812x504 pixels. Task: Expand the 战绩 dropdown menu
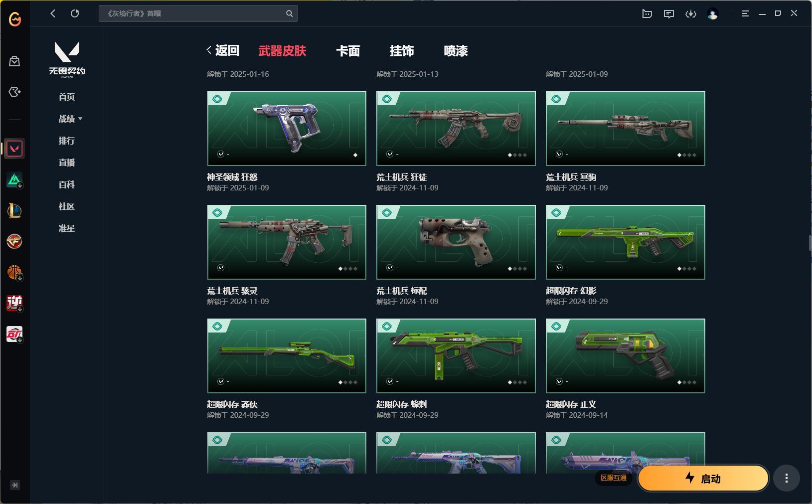tap(70, 119)
